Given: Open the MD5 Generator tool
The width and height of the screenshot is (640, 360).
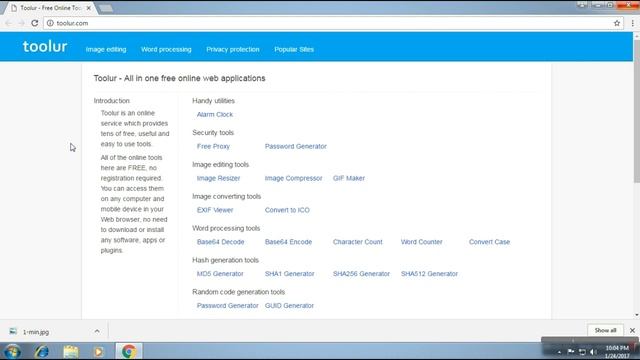Looking at the screenshot, I should (x=220, y=274).
